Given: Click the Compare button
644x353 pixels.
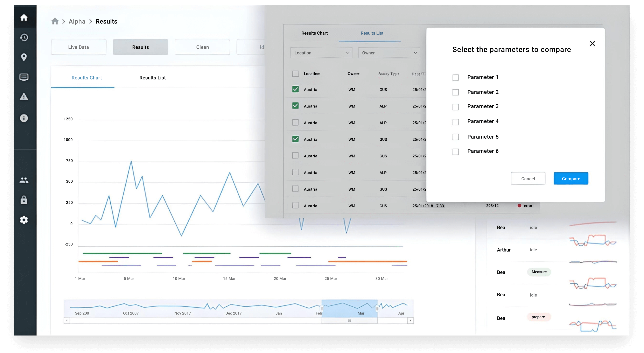Looking at the screenshot, I should (x=571, y=178).
